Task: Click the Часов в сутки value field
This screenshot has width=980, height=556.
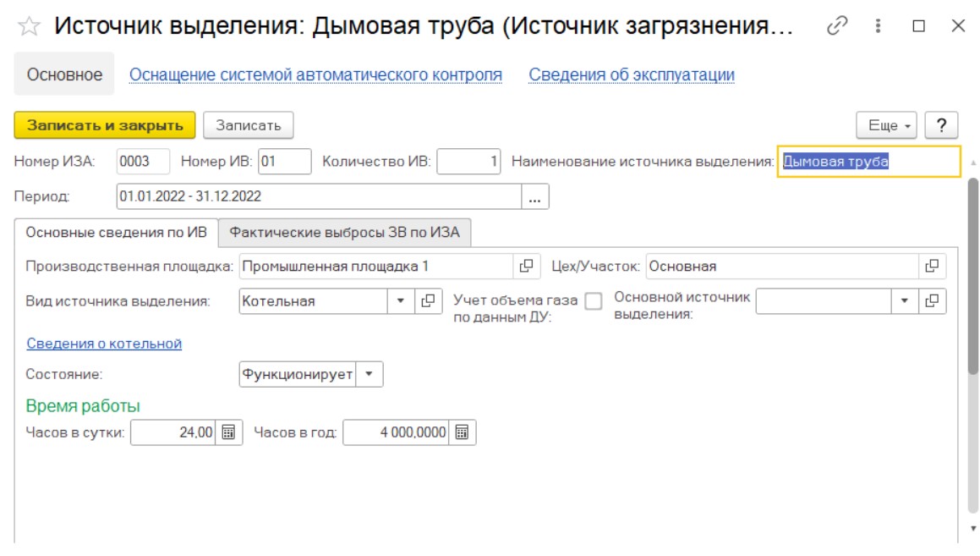Action: pos(173,432)
